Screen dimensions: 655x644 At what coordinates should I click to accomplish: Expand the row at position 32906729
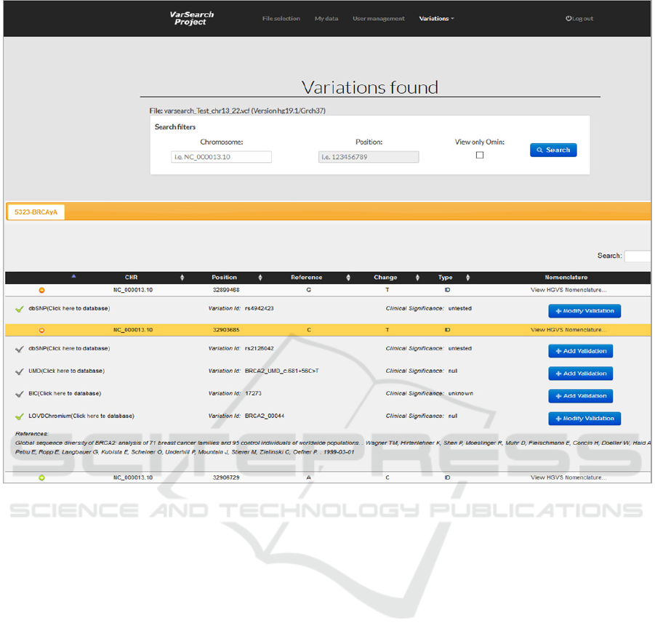pyautogui.click(x=41, y=478)
